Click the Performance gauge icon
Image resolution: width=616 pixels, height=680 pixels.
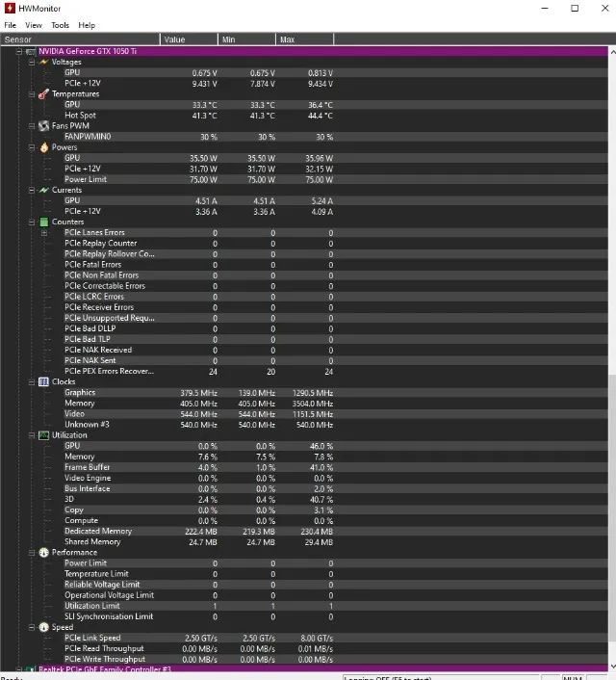click(43, 553)
